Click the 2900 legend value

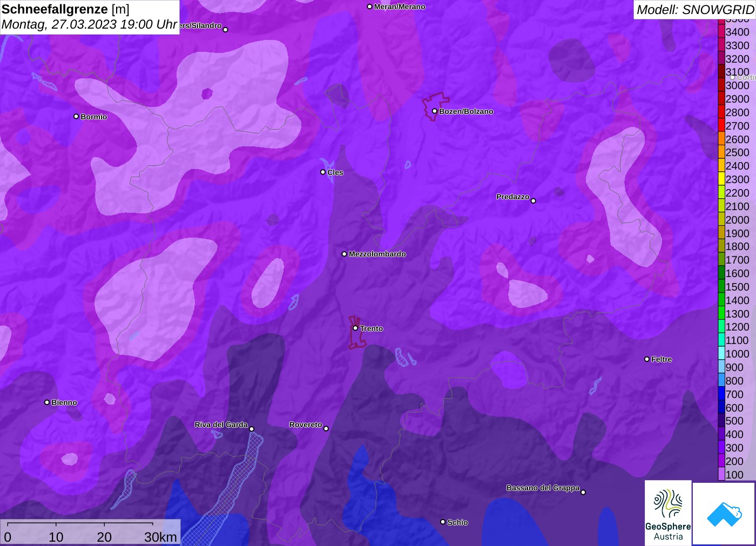tap(738, 99)
